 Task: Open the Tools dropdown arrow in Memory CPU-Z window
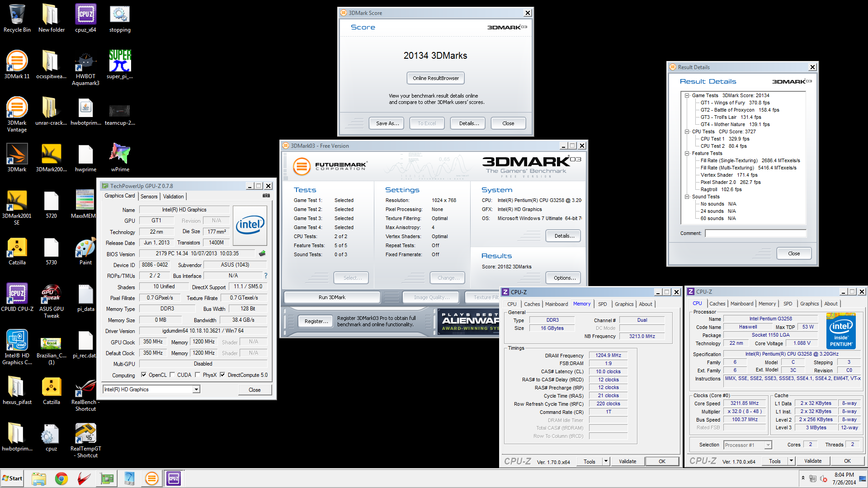pos(606,461)
